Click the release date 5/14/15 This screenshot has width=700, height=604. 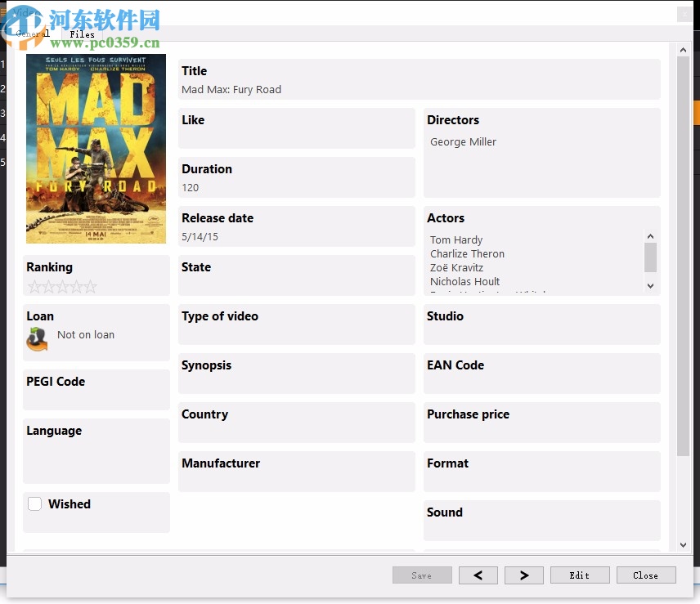[200, 237]
